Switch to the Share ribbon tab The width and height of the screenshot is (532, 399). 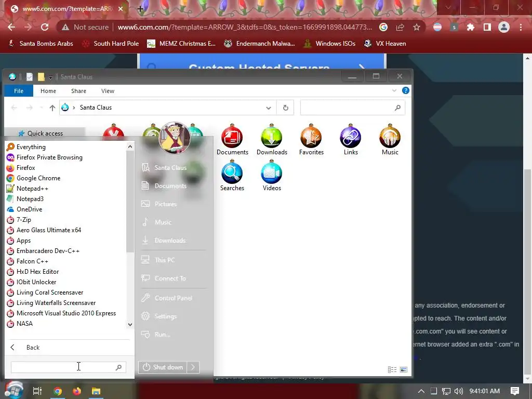pos(79,91)
